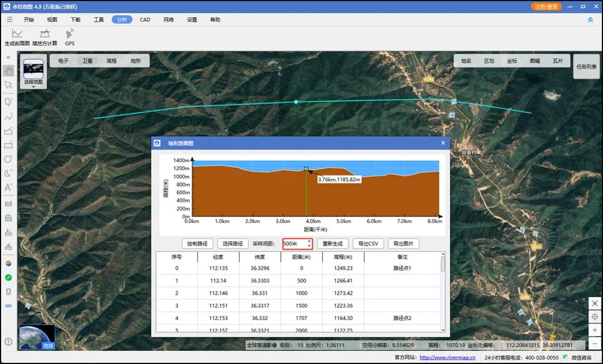Click the path midpoint node on map
Image resolution: width=603 pixels, height=364 pixels.
296,102
